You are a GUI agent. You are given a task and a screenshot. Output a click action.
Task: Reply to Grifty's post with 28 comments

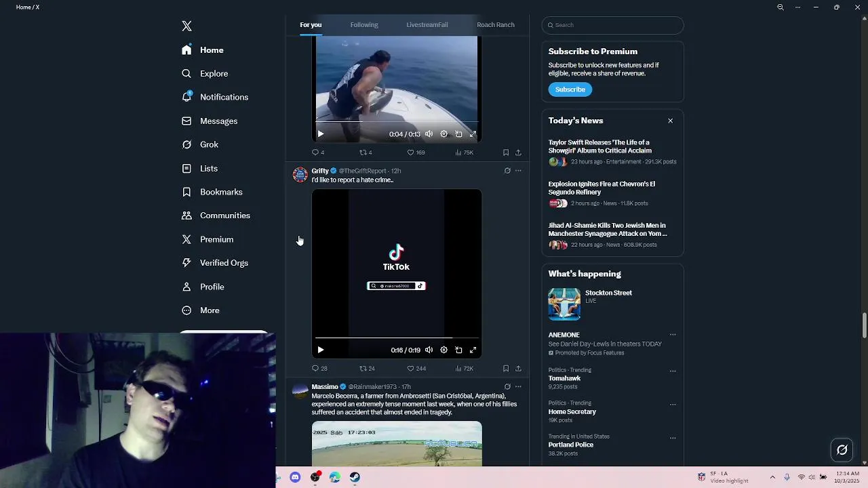[x=319, y=369]
